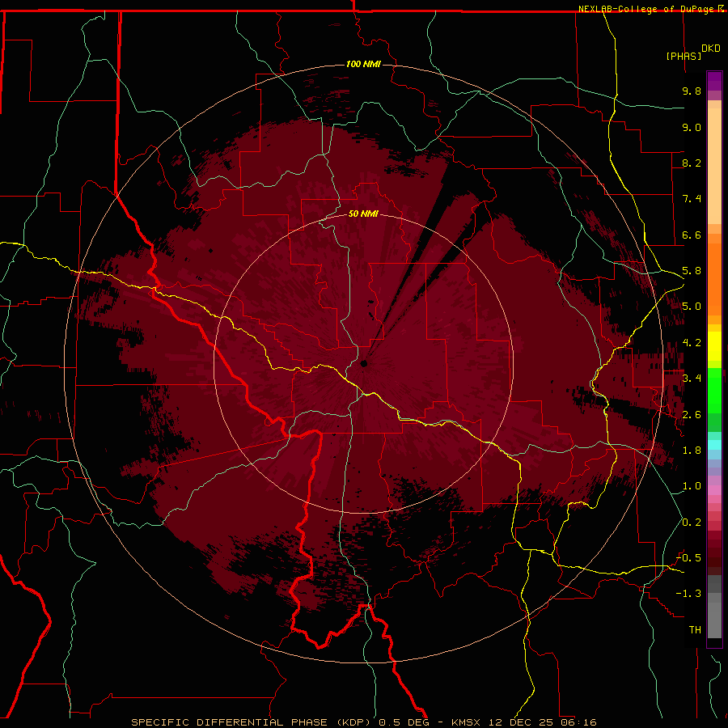The height and width of the screenshot is (728, 728).
Task: Click the 5.8 value on the color scale
Action: point(692,271)
